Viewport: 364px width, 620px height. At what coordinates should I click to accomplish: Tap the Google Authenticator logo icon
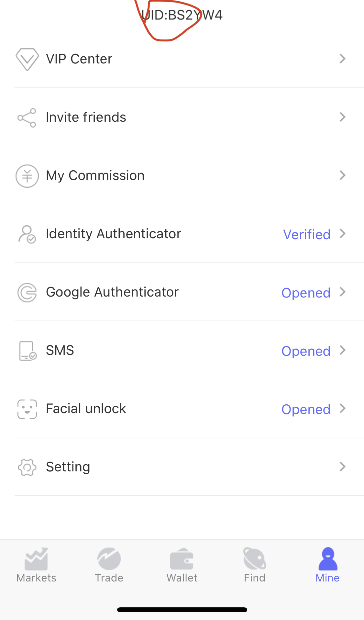[27, 292]
